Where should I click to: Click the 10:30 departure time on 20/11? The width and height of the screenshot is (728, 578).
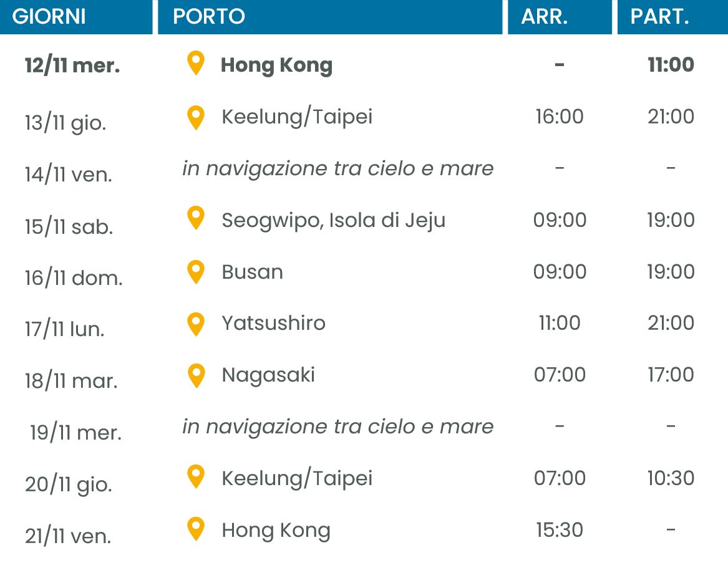click(671, 478)
